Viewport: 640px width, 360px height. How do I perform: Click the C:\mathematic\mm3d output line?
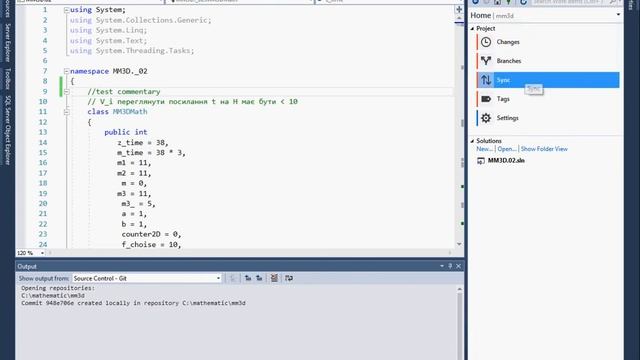coord(53,296)
